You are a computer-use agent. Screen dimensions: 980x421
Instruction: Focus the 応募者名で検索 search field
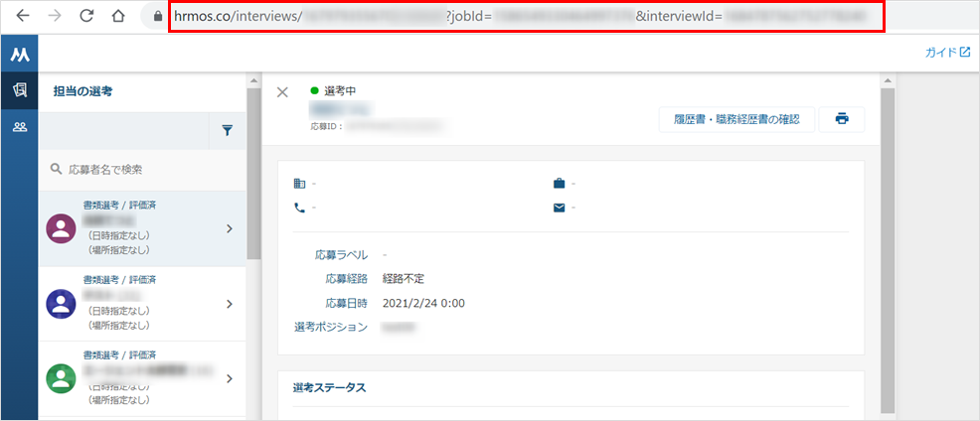(142, 169)
